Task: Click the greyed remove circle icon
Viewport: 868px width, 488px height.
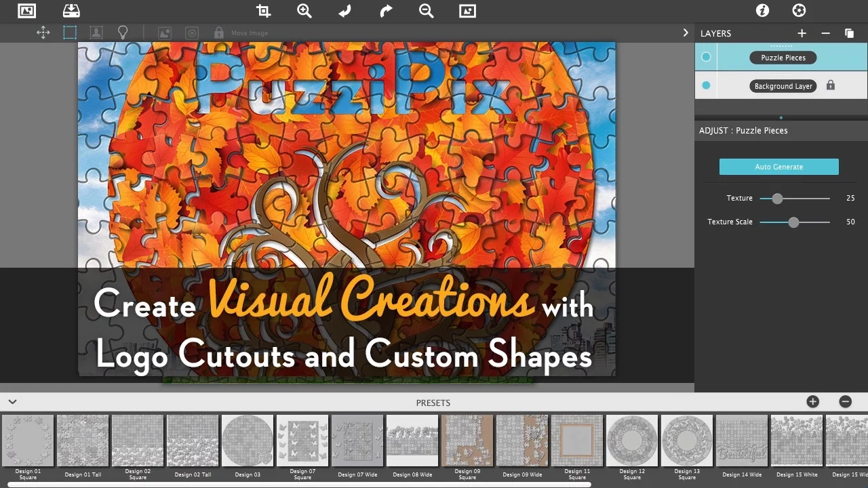Action: click(192, 33)
